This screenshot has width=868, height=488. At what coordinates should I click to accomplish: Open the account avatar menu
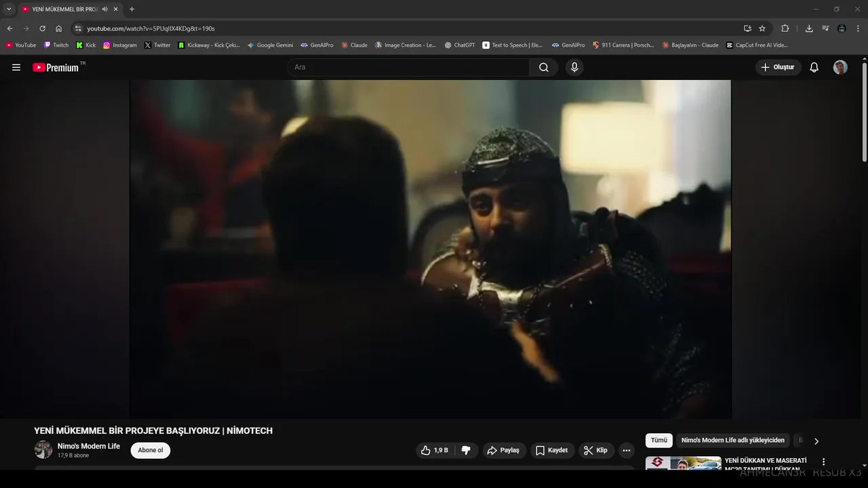click(840, 67)
